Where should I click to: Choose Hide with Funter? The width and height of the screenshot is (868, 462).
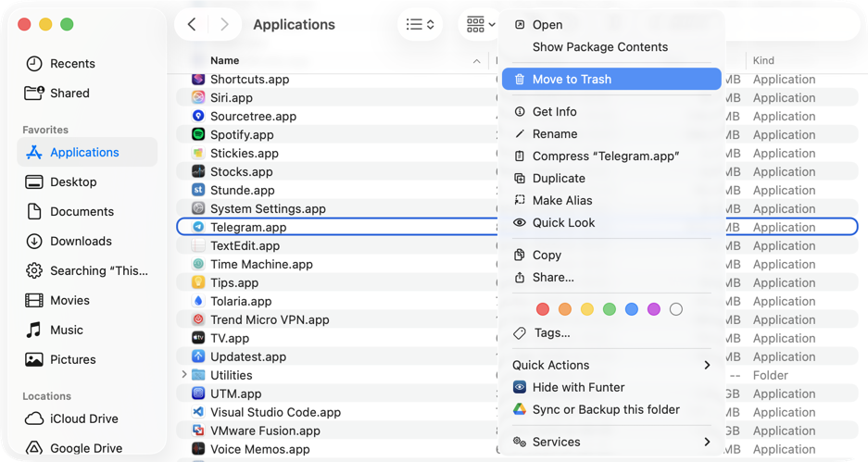611,387
